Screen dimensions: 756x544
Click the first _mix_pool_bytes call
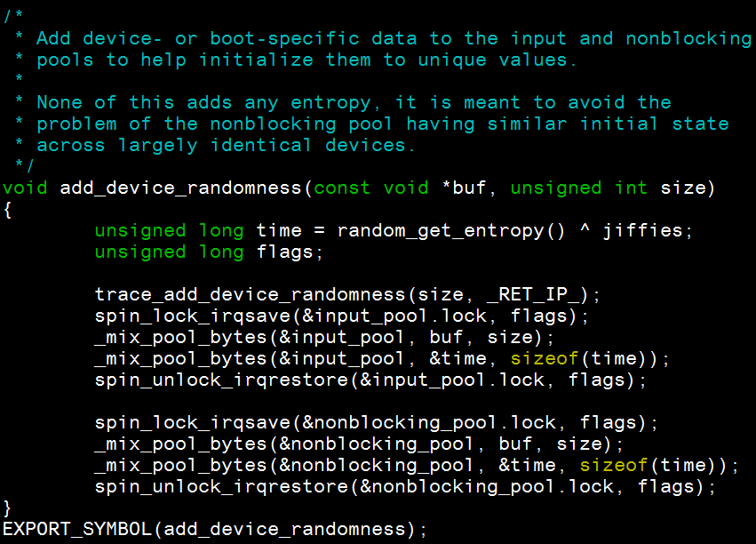point(164,337)
